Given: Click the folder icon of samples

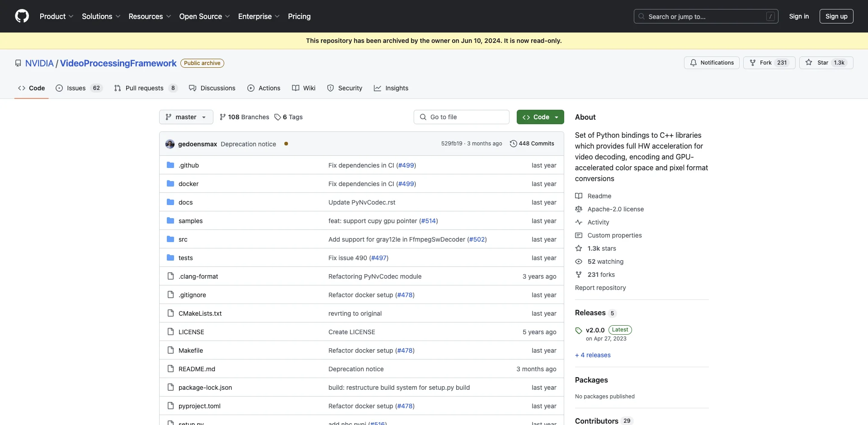Looking at the screenshot, I should (170, 220).
